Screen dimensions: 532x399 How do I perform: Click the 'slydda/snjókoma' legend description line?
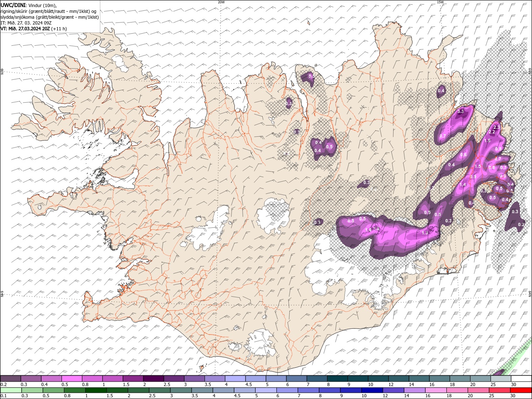[x=49, y=17]
